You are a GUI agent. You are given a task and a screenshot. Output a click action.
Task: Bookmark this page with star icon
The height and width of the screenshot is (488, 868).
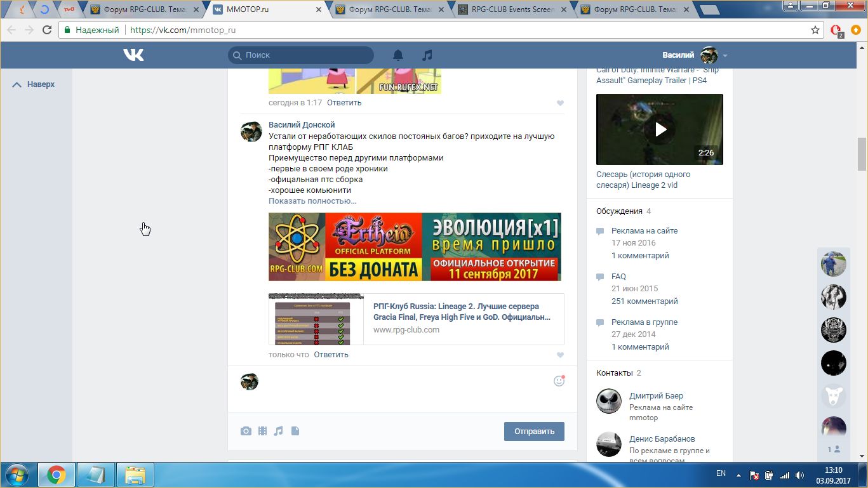[815, 30]
